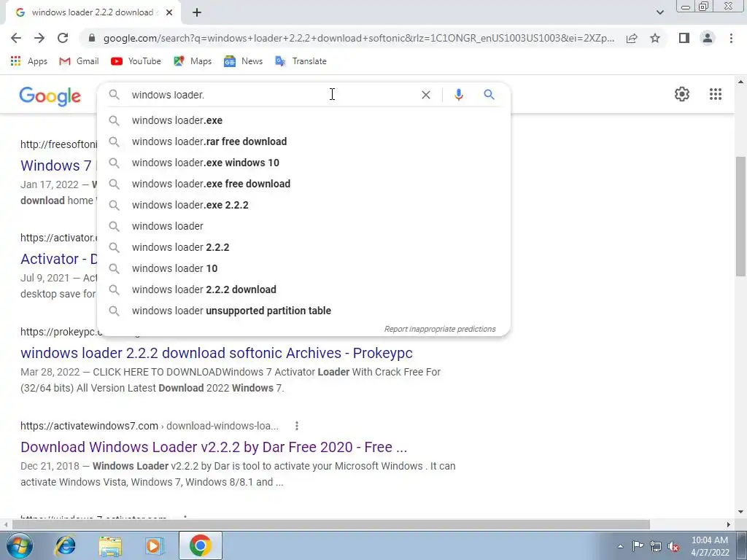Screen dimensions: 747x560
Task: Select suggestion windows loader.exe windows 10
Action: click(x=303, y=163)
